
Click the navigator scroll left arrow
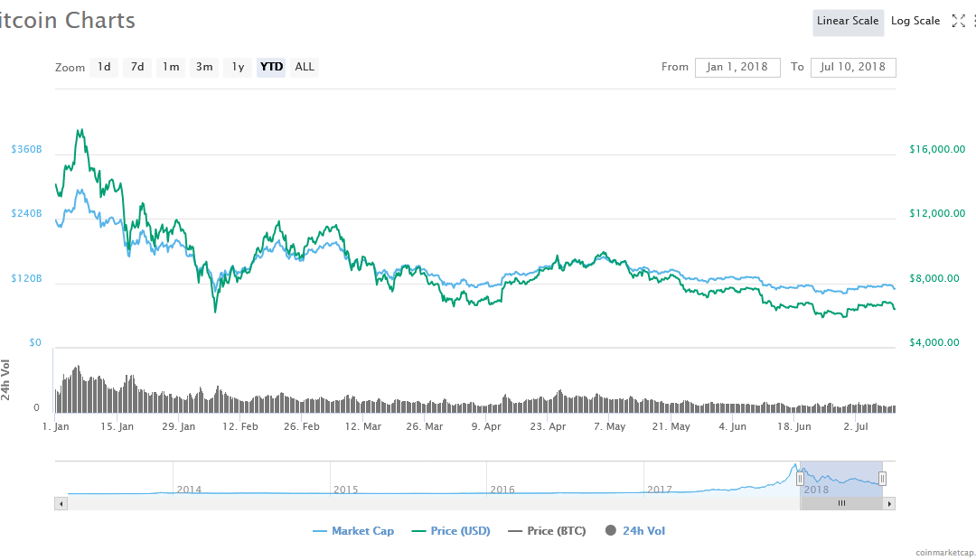tap(61, 503)
